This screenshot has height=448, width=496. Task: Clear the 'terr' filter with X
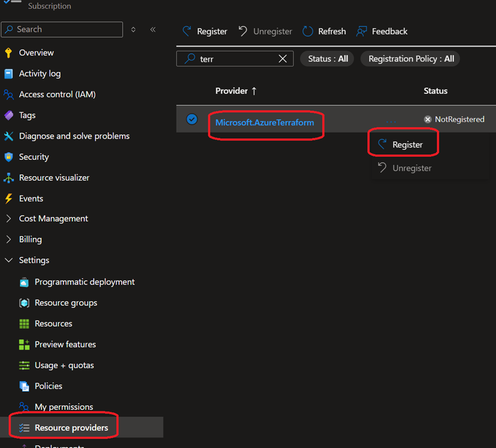282,59
